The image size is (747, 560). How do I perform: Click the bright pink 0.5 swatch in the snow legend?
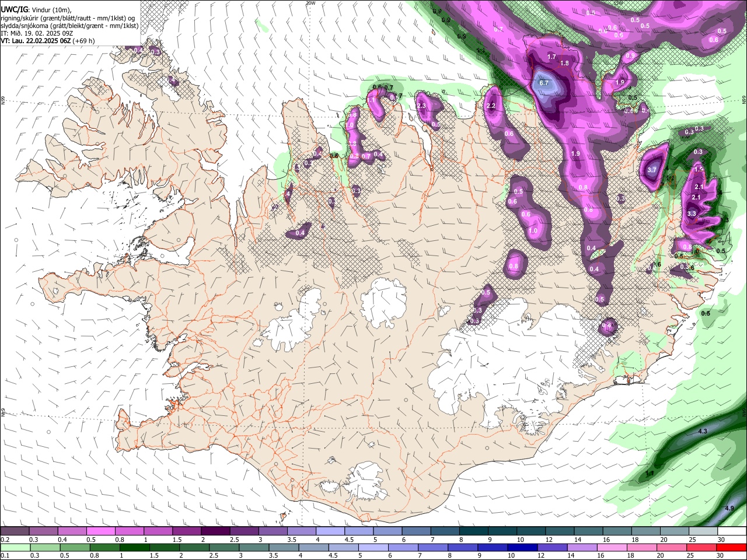(101, 531)
